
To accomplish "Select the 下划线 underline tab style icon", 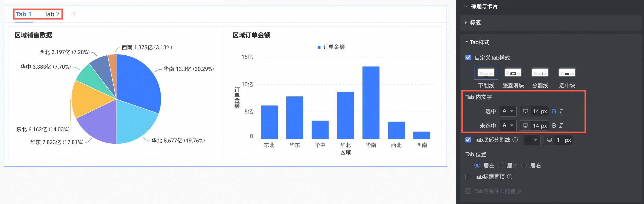I will [486, 72].
